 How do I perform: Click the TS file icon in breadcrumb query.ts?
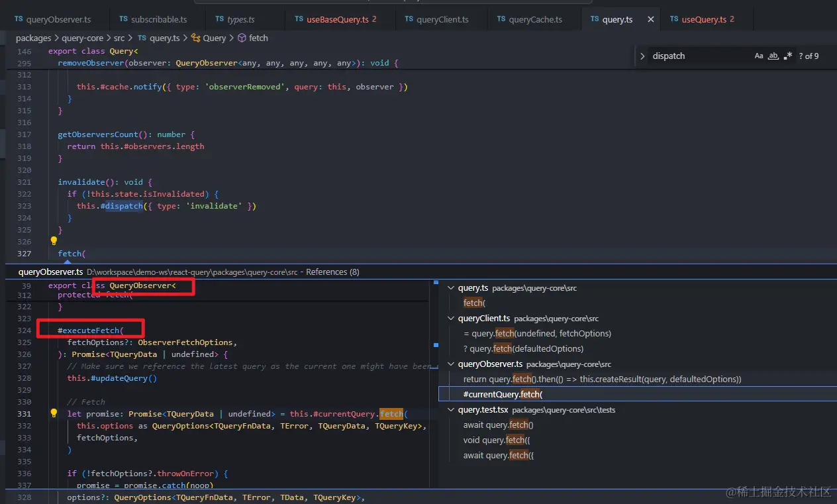142,38
